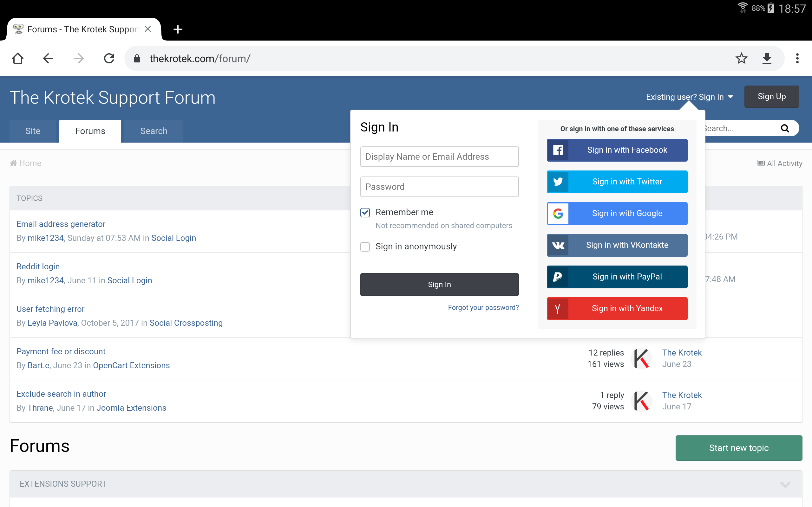
Task: Click The Krotek avatar on Payment fee row
Action: pyautogui.click(x=641, y=358)
